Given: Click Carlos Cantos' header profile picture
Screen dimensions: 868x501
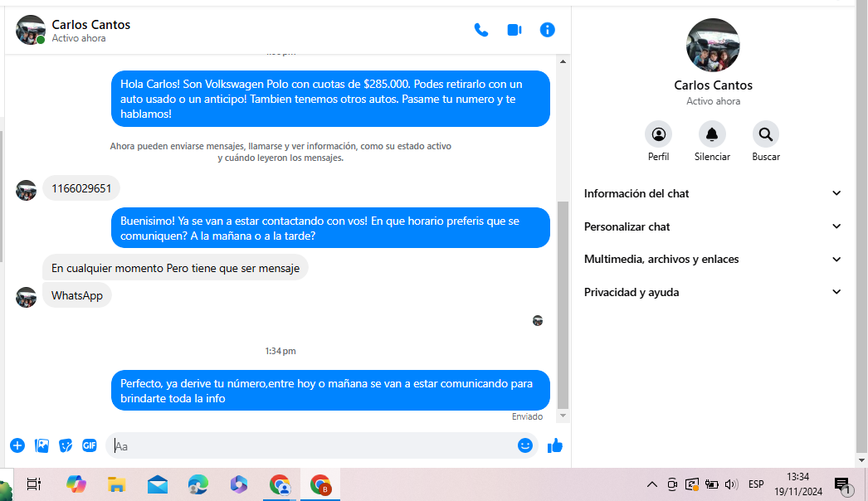Looking at the screenshot, I should point(31,30).
